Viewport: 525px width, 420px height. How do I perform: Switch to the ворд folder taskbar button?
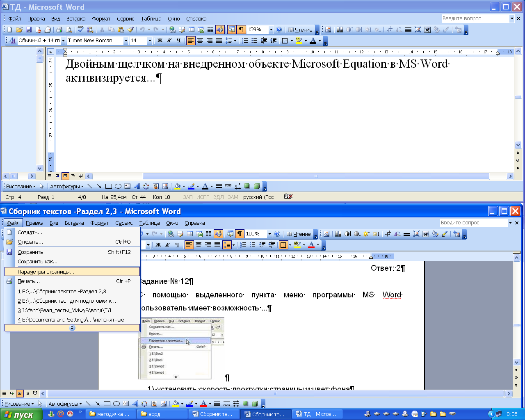[162, 414]
